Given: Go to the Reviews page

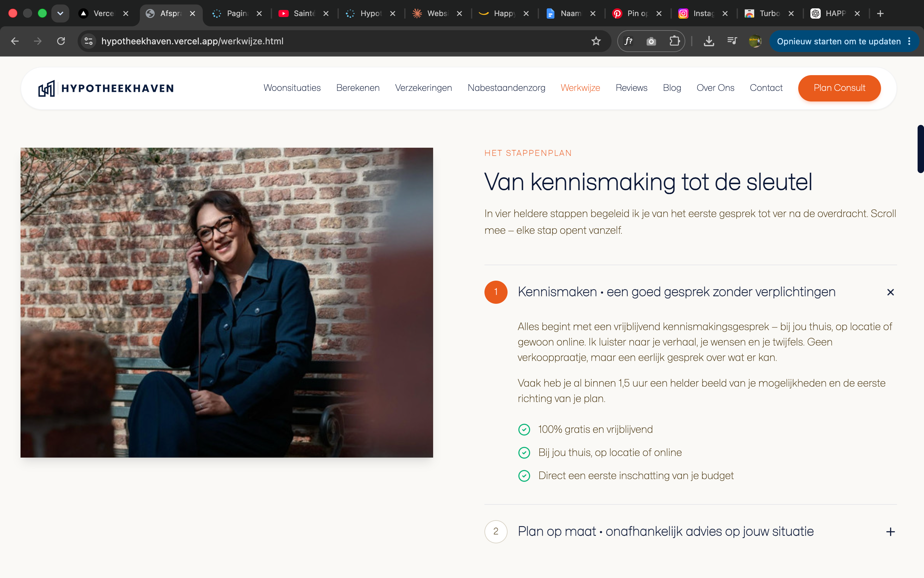Looking at the screenshot, I should (631, 88).
